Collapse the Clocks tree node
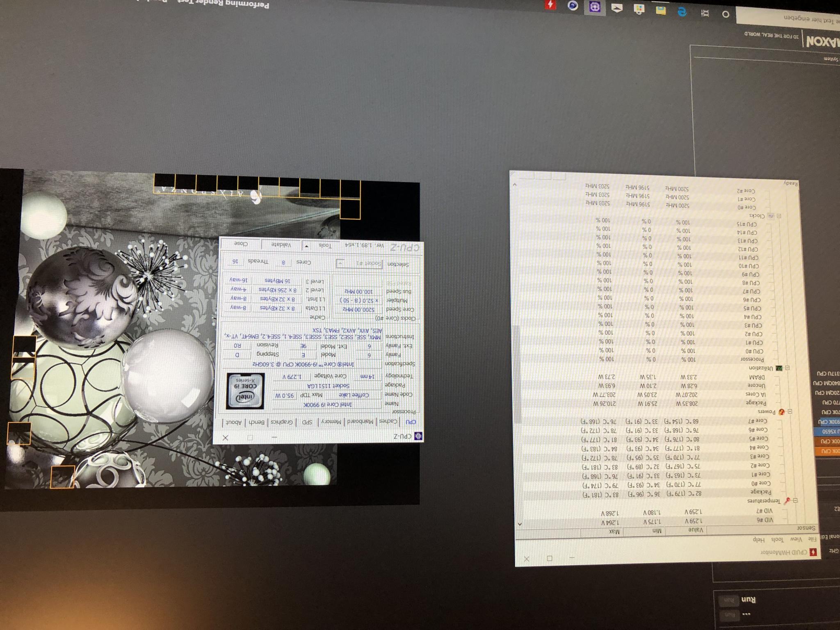Image resolution: width=840 pixels, height=630 pixels. tap(778, 216)
